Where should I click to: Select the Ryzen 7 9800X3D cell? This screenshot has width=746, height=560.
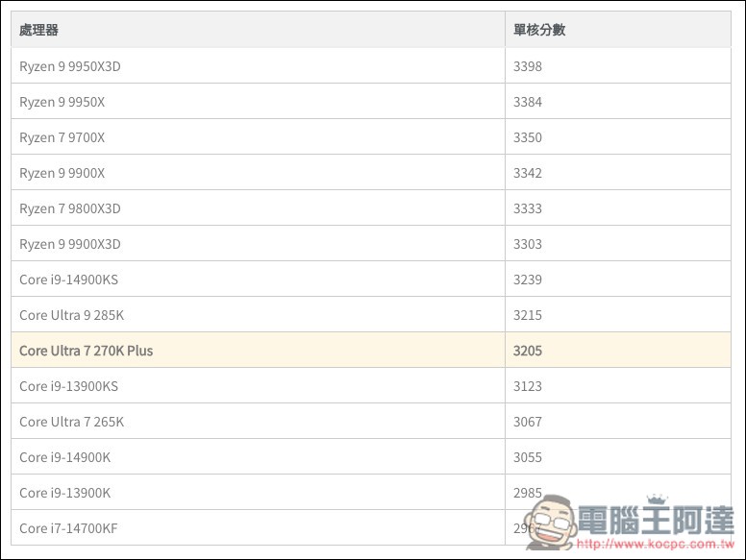click(69, 208)
